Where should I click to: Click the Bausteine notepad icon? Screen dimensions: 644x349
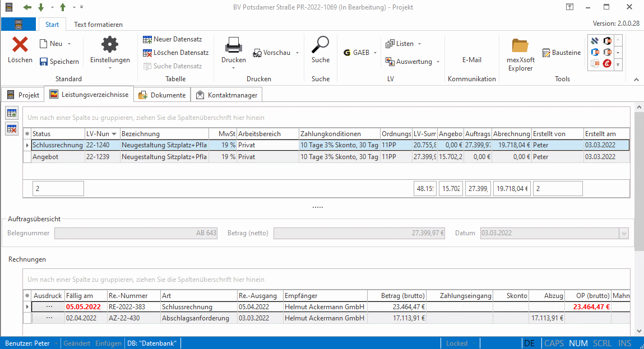(546, 53)
